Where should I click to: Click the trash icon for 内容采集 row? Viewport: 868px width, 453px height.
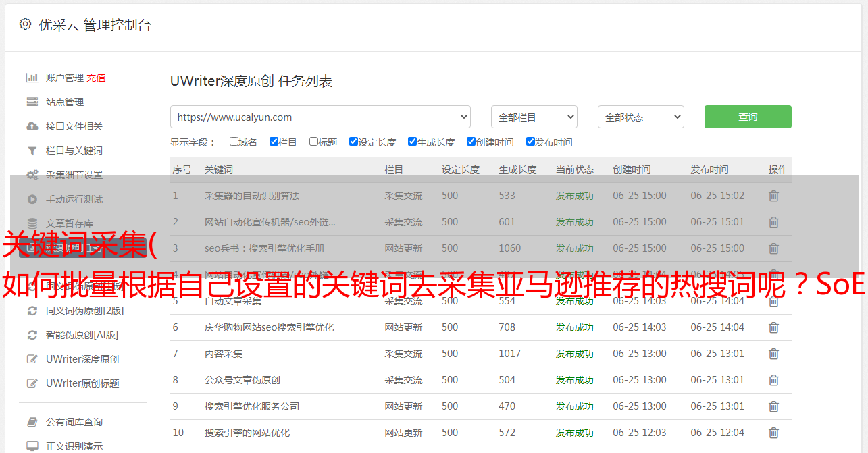[x=773, y=354]
